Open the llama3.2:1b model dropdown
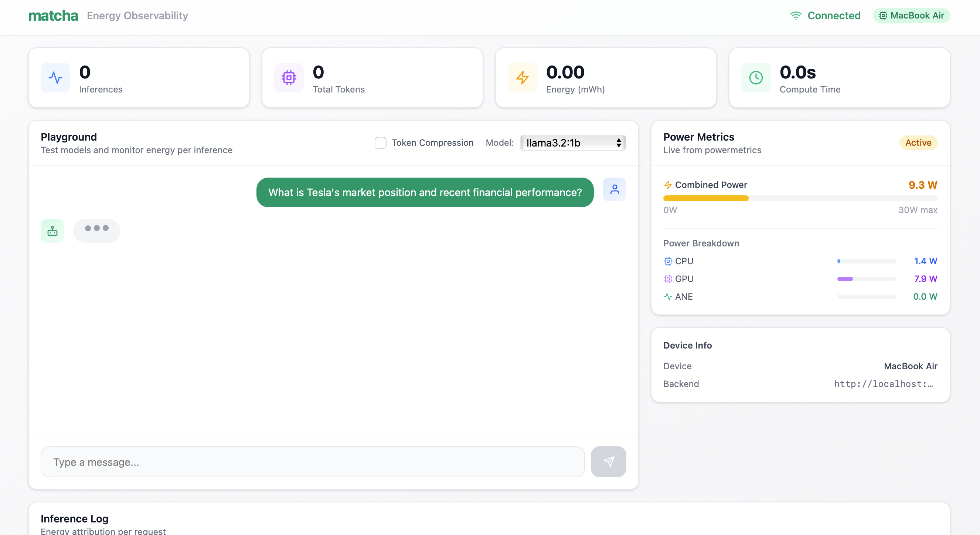 tap(572, 143)
